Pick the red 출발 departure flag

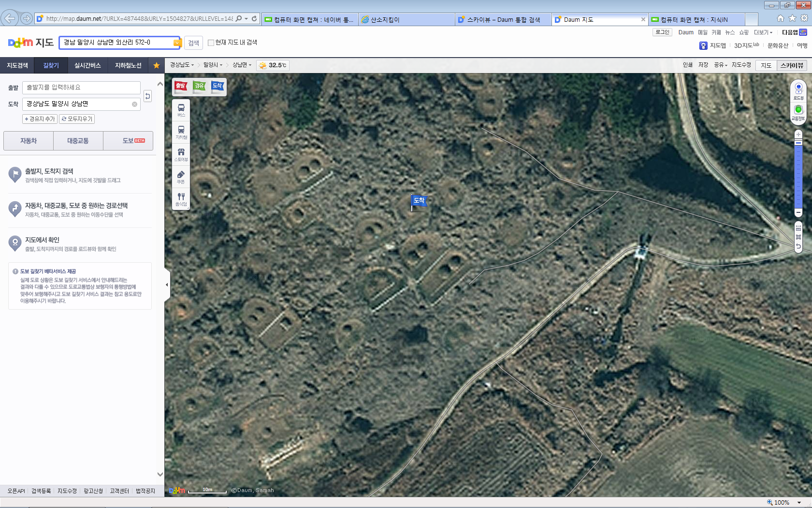coord(181,87)
